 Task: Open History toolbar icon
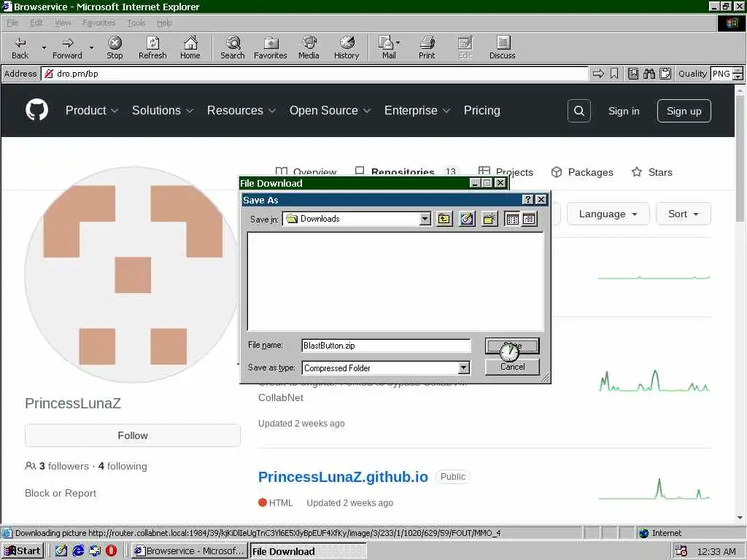[x=347, y=47]
